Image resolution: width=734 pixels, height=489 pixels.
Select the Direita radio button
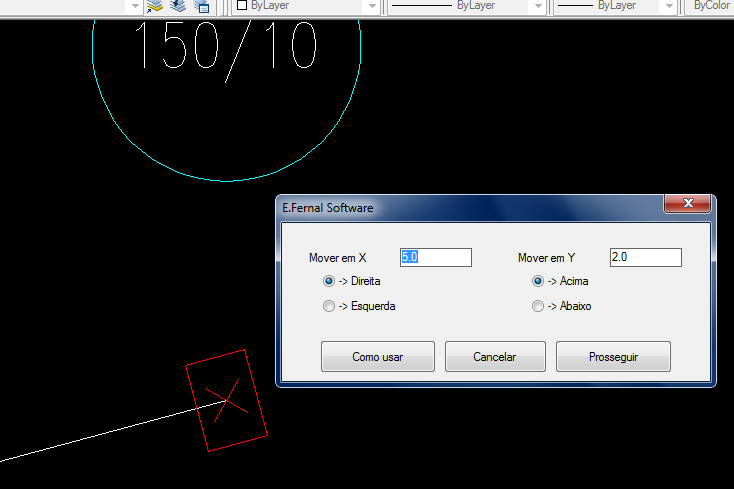(x=329, y=281)
